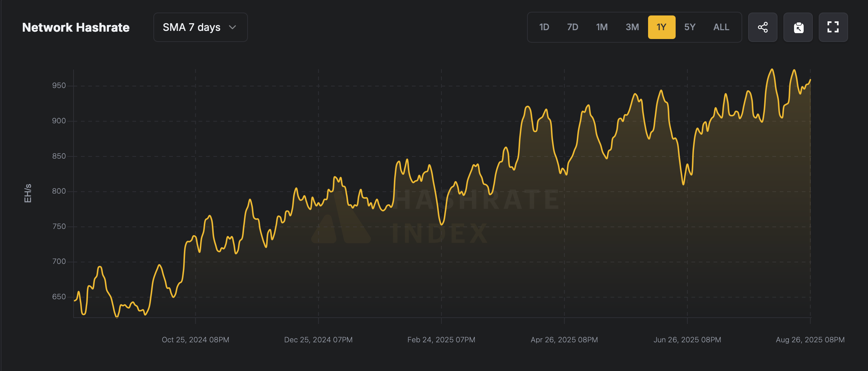Select the 1D timeframe
The image size is (868, 371).
coord(544,27)
